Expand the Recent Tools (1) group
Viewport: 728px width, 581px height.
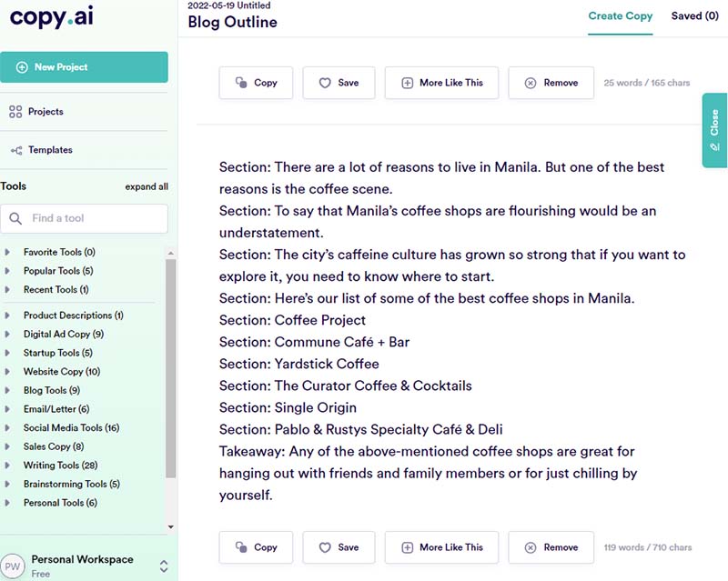click(7, 289)
